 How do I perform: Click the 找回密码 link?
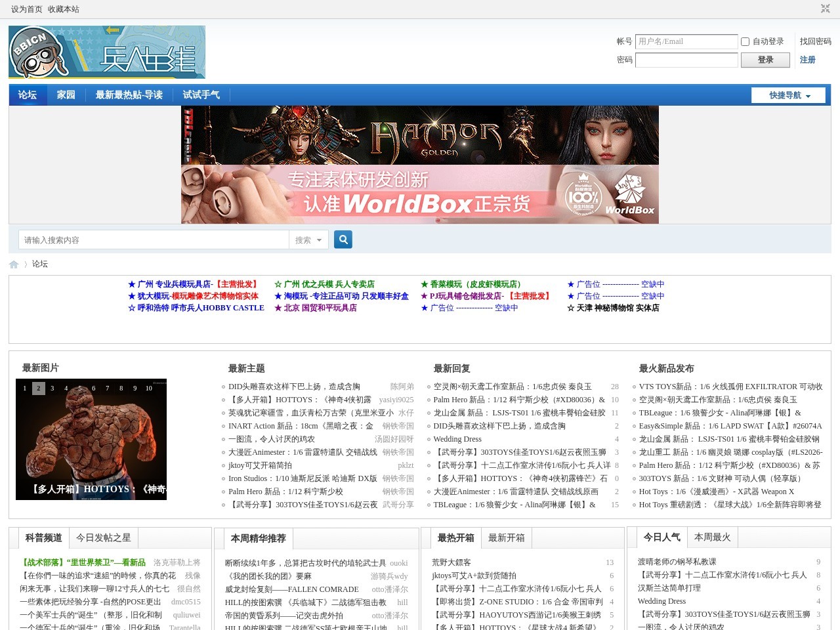pos(816,41)
